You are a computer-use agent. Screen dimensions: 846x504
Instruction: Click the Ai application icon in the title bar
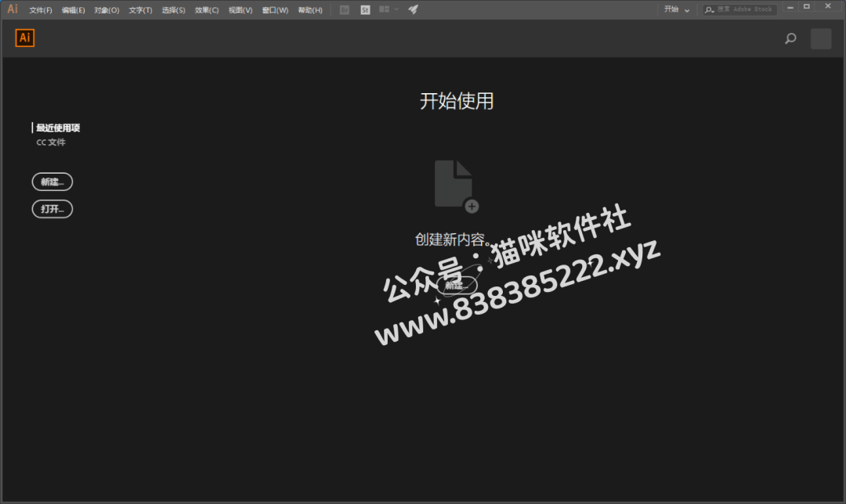[13, 9]
